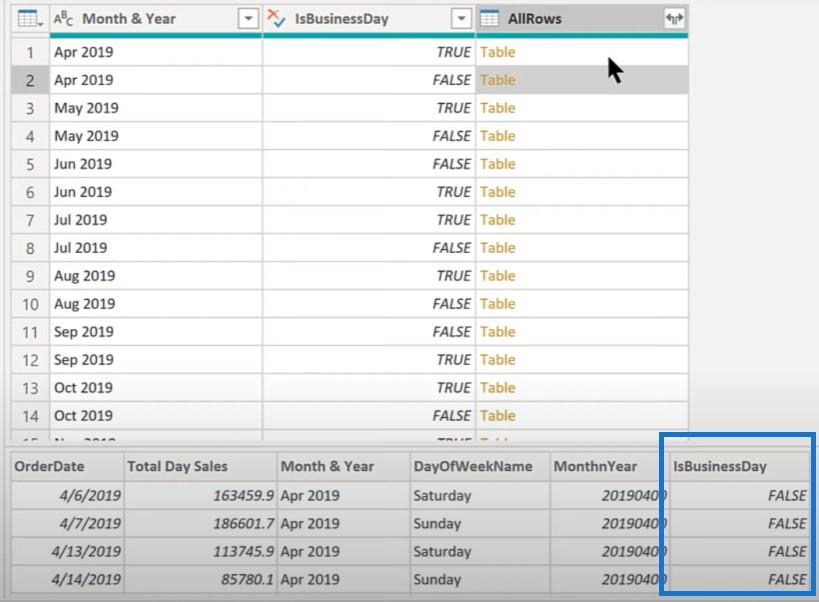Open the Table link in row 1
Image resolution: width=819 pixels, height=602 pixels.
498,52
